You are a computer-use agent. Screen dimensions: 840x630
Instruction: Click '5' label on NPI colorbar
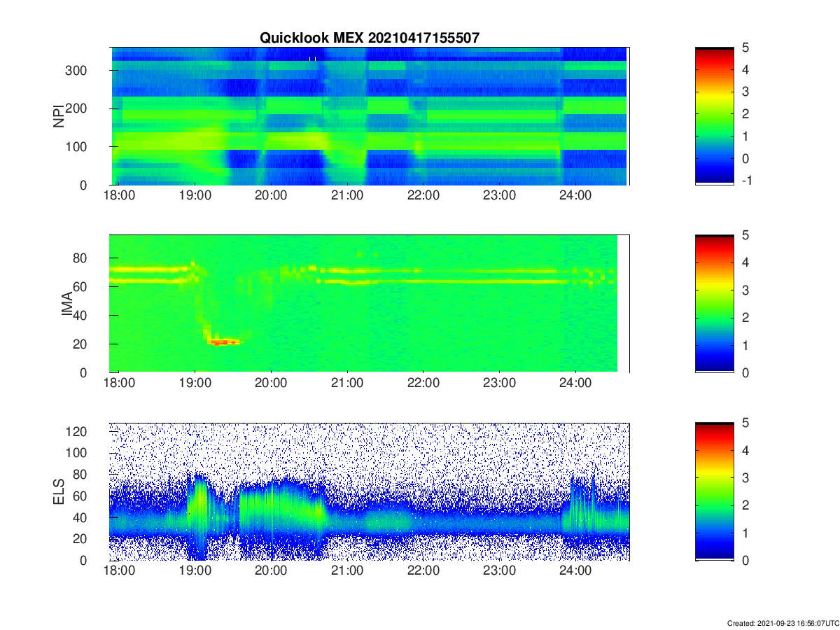(746, 48)
